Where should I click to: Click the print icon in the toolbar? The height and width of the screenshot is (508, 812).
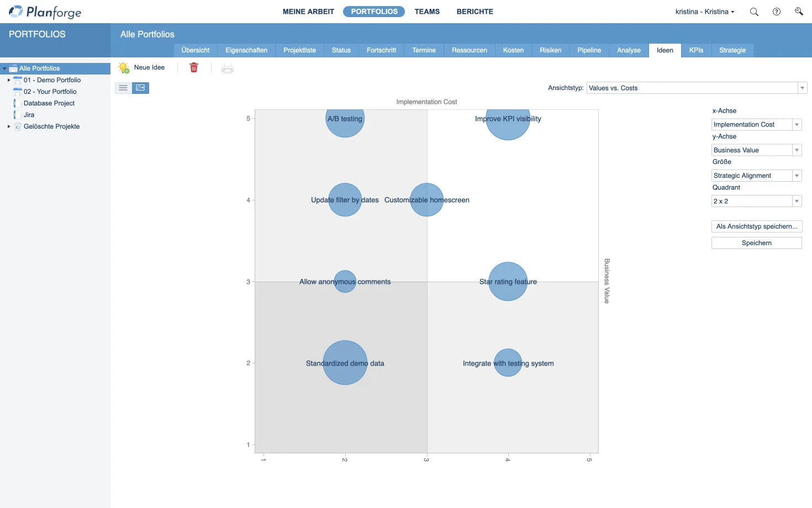coord(228,67)
